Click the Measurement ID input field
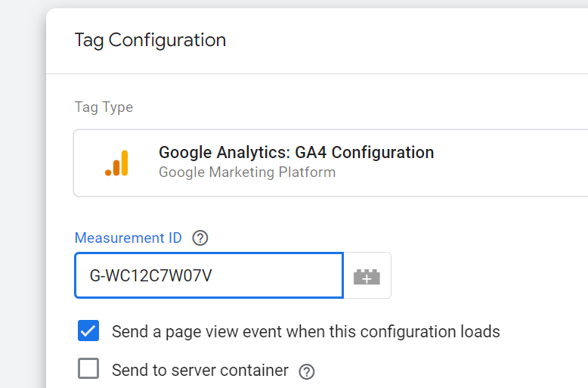Image resolution: width=588 pixels, height=388 pixels. pyautogui.click(x=209, y=275)
